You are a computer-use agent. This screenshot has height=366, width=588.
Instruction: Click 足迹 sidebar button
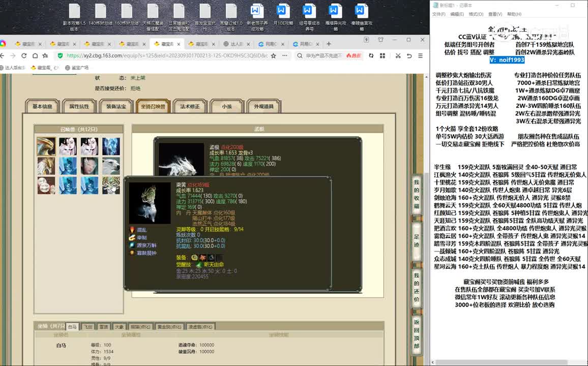(x=416, y=241)
